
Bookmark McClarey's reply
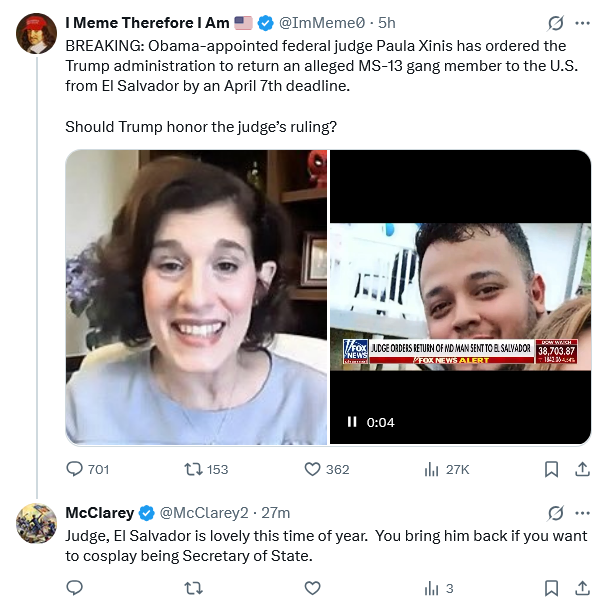[551, 588]
